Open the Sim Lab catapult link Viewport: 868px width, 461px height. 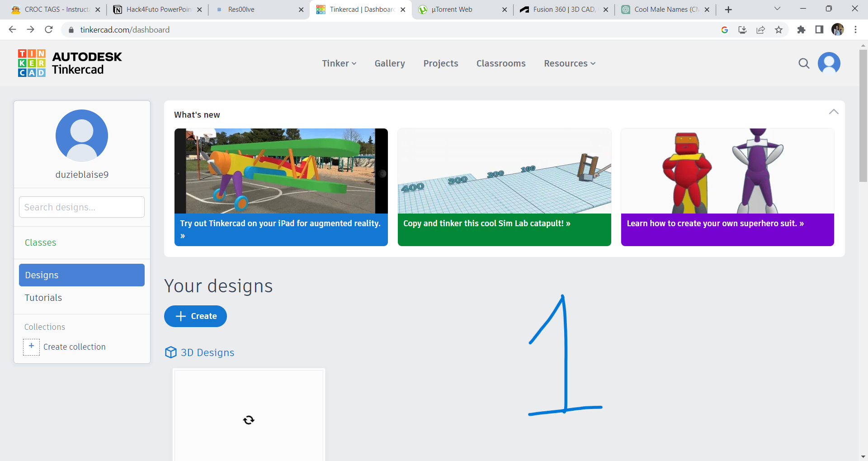(486, 223)
